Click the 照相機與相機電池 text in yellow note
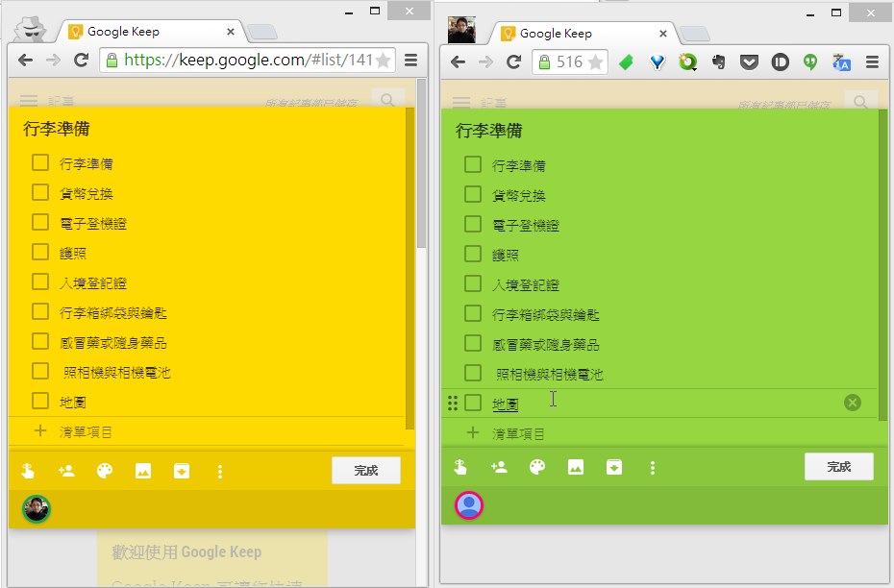This screenshot has width=894, height=588. [x=117, y=373]
